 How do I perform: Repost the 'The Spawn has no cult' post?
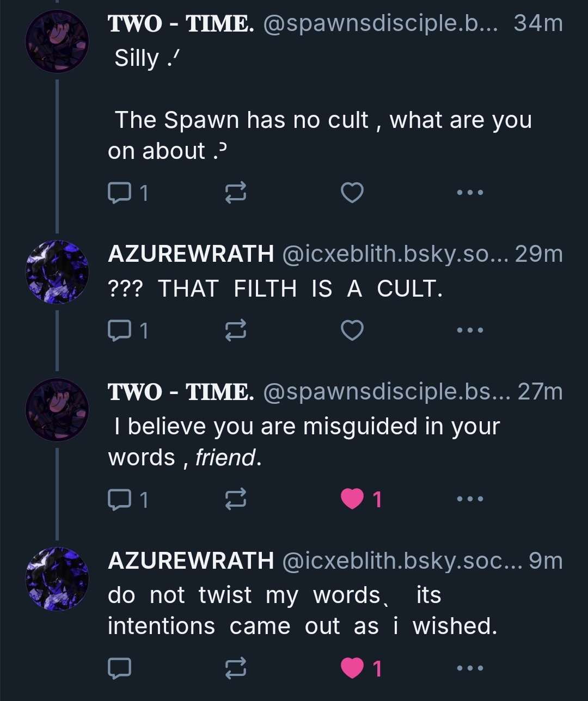click(x=236, y=192)
